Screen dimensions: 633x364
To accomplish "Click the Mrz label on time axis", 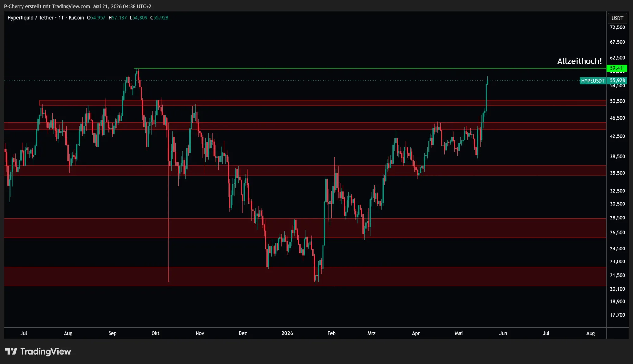I will coord(372,333).
